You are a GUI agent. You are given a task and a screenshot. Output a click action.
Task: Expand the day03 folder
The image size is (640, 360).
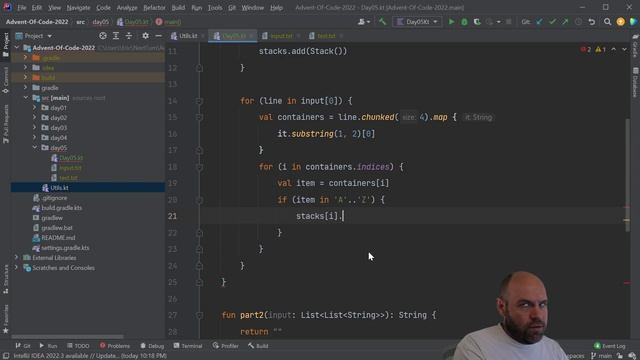pos(35,128)
